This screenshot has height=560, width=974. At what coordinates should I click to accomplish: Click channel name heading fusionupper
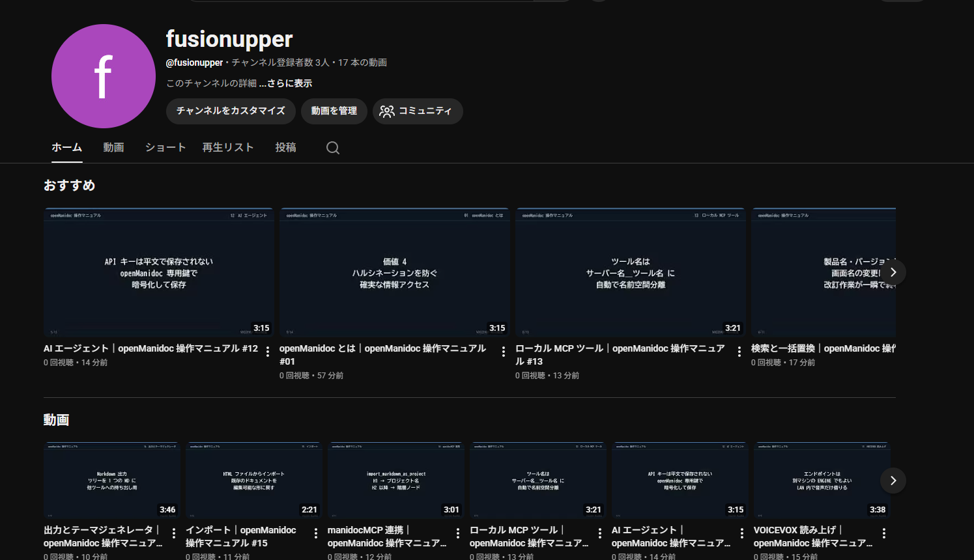click(x=229, y=39)
